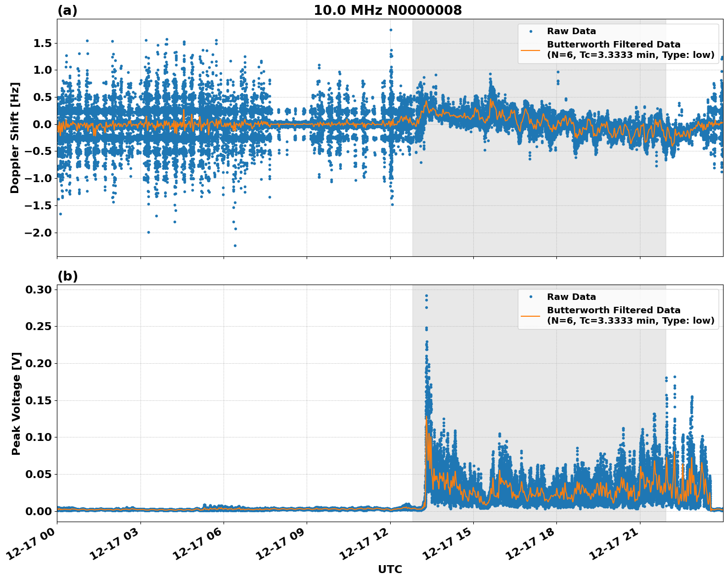
Task: Click the lowest outlier near -2.3 Hz
Action: tap(236, 246)
